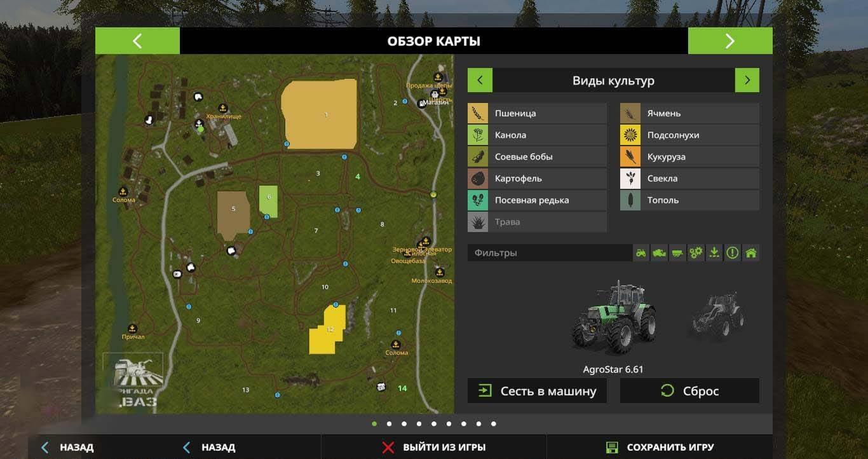Select the greyed-out next tractor thumbnail

pos(719,316)
